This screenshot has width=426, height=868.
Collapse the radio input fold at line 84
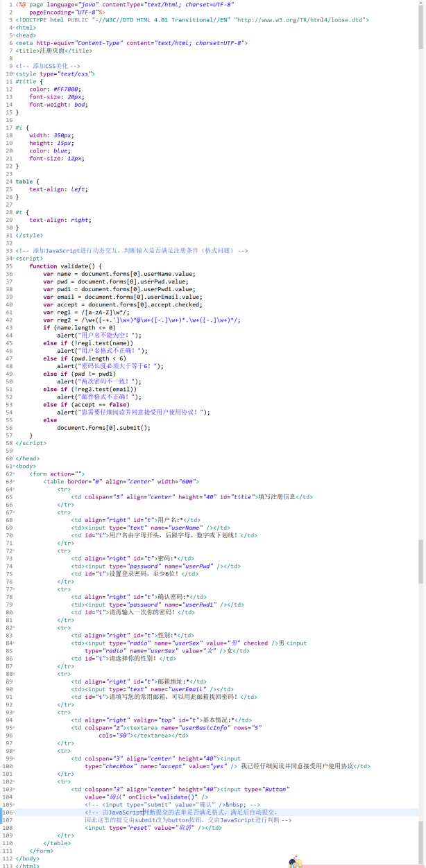coord(14,643)
